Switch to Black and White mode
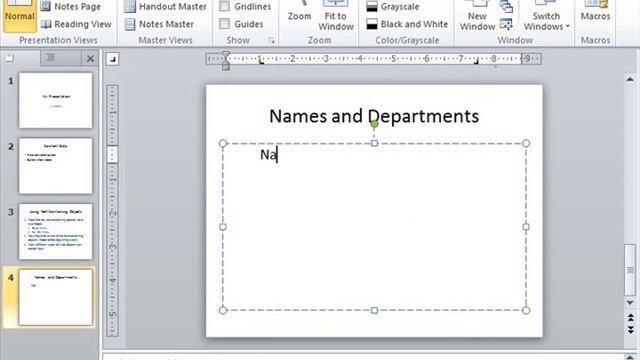640x360 pixels. pyautogui.click(x=407, y=24)
